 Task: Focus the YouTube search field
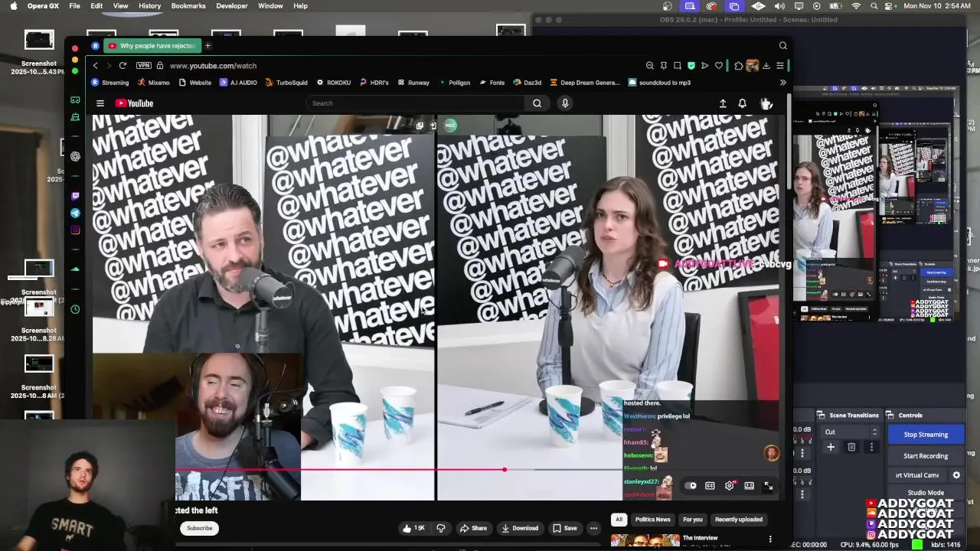tap(416, 103)
